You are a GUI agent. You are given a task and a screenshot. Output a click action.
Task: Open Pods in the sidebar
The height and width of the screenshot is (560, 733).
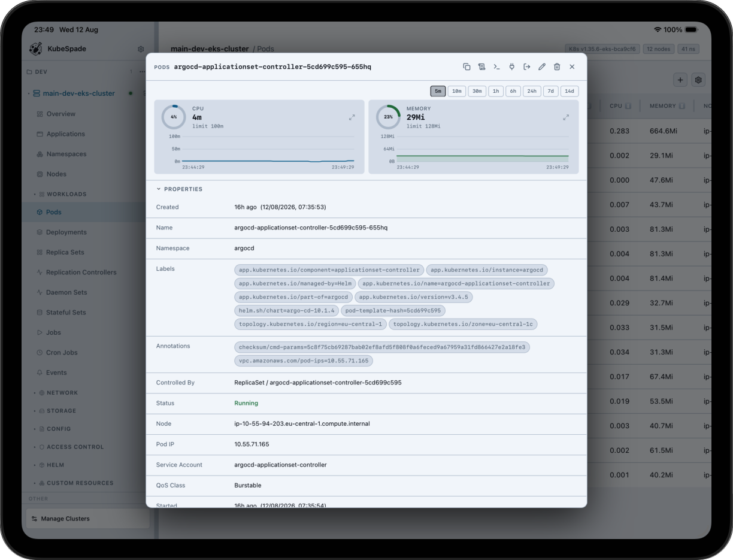coord(84,212)
